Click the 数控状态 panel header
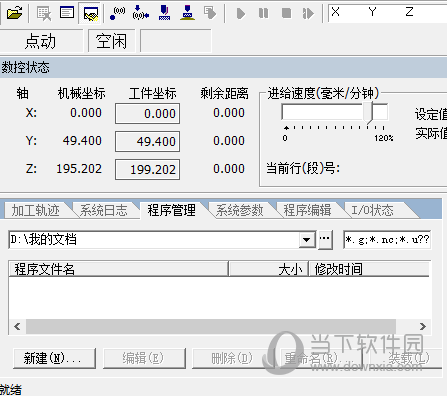Image resolution: width=447 pixels, height=396 pixels. [x=223, y=68]
